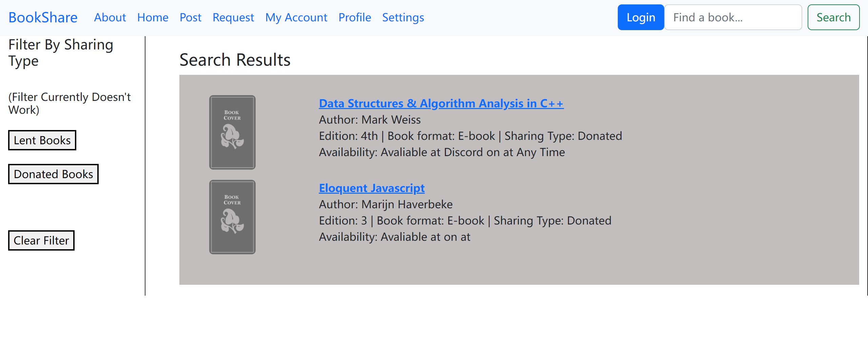Filter results by Donated Books
Image resolution: width=868 pixels, height=363 pixels.
(53, 174)
